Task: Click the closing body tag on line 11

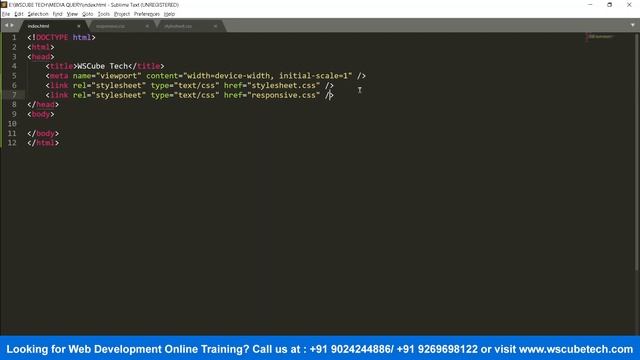Action: (x=43, y=133)
